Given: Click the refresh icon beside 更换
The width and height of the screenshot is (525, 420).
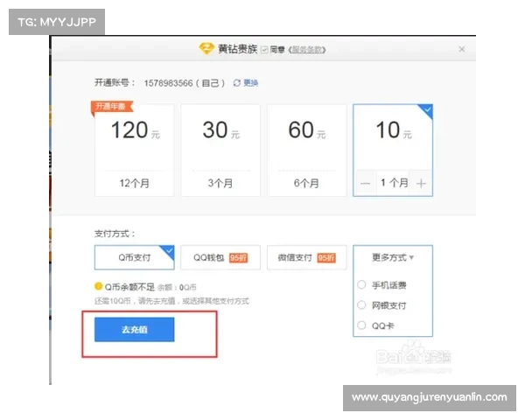Looking at the screenshot, I should tap(237, 83).
